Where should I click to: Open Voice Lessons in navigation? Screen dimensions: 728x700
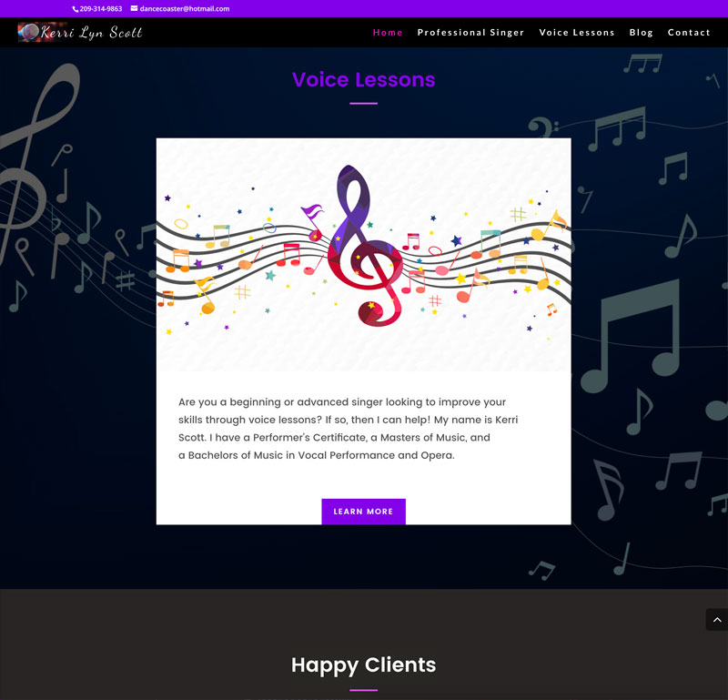pyautogui.click(x=577, y=33)
